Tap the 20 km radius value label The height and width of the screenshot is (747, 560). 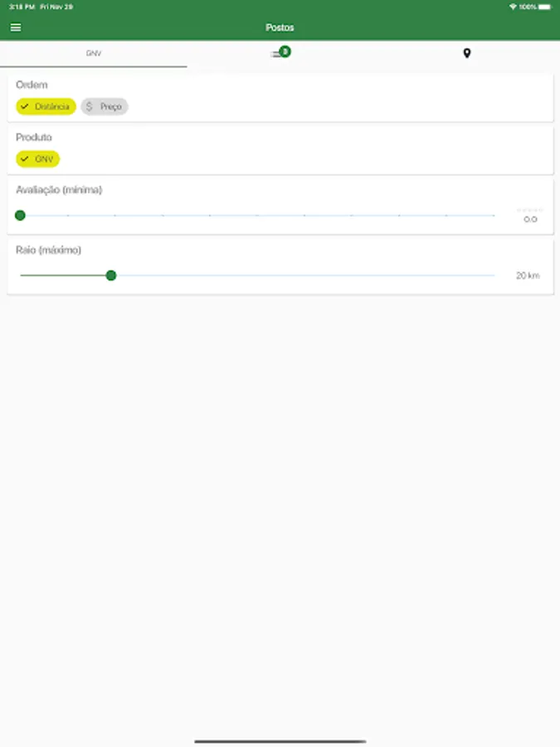(527, 275)
